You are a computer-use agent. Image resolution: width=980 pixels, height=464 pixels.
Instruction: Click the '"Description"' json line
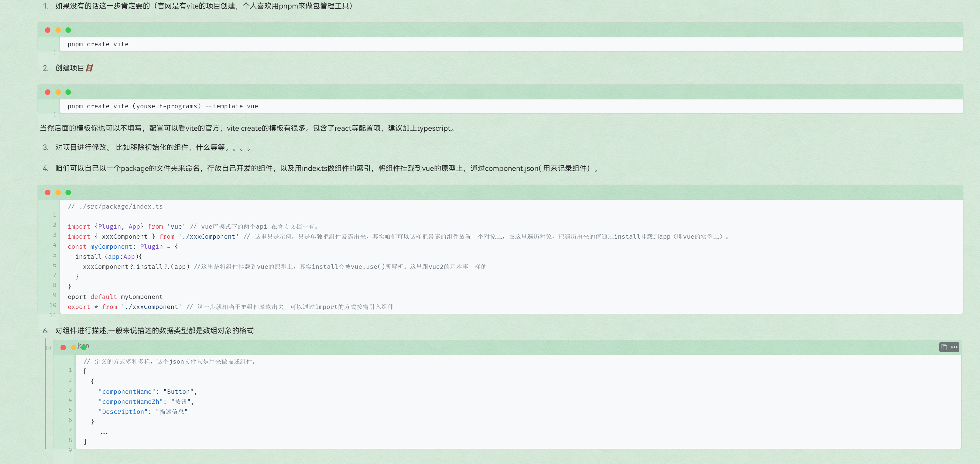tap(143, 412)
